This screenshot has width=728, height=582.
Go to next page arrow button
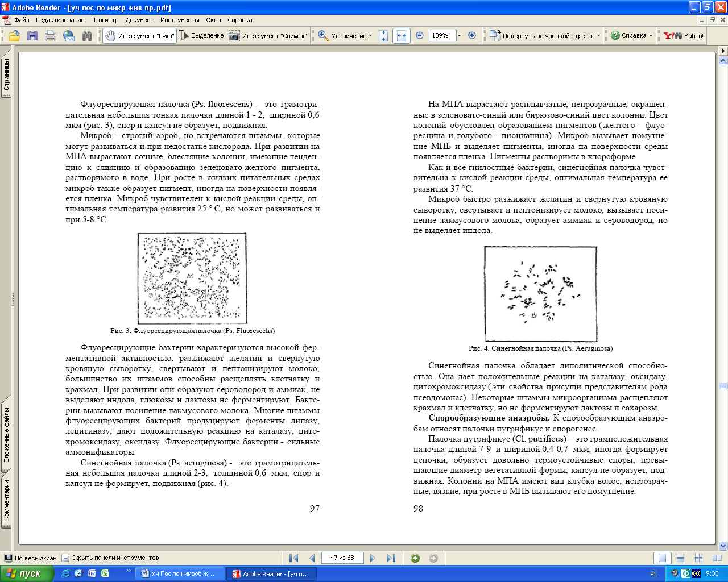click(373, 558)
